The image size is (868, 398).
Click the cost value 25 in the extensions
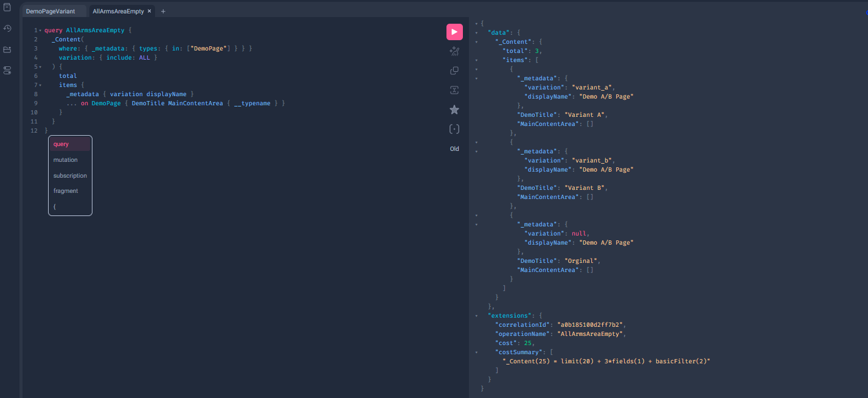527,343
